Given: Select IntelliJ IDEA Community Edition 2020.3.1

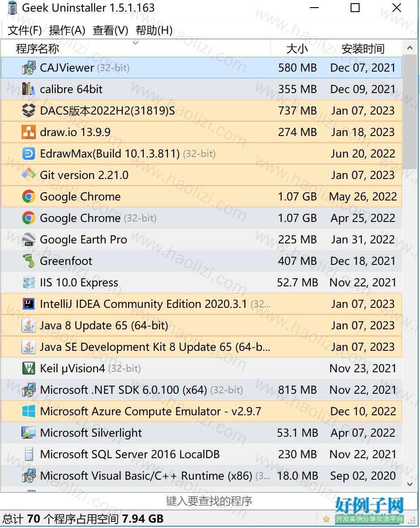Looking at the screenshot, I should [155, 304].
